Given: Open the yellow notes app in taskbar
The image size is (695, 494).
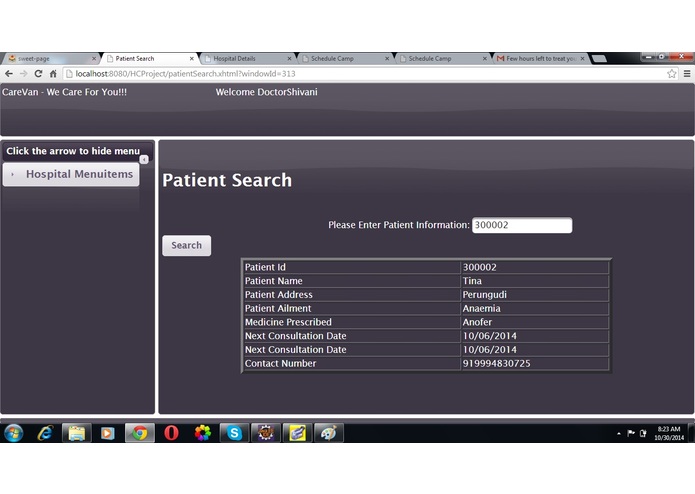Looking at the screenshot, I should 297,433.
